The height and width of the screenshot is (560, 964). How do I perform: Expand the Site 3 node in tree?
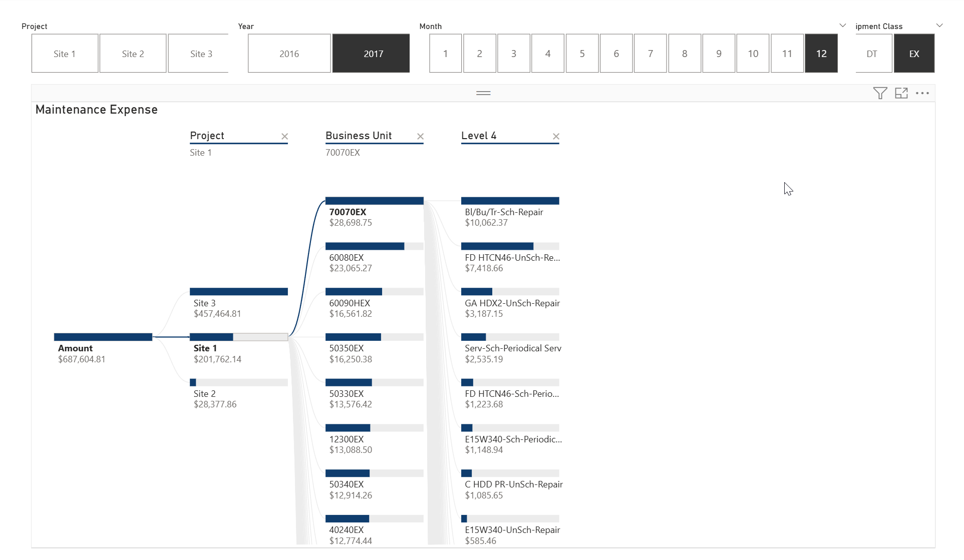(x=238, y=292)
